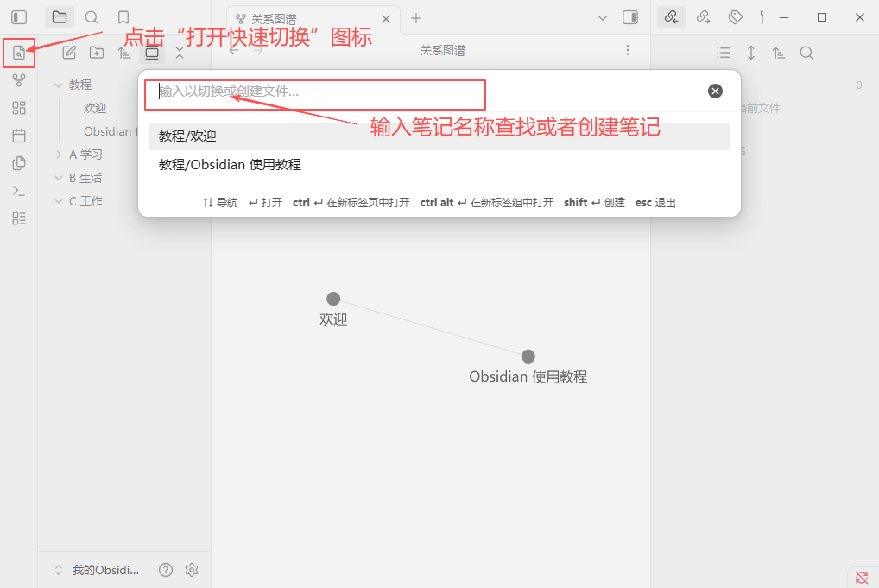Click the 欢迎 graph node
The height and width of the screenshot is (588, 879).
(333, 298)
